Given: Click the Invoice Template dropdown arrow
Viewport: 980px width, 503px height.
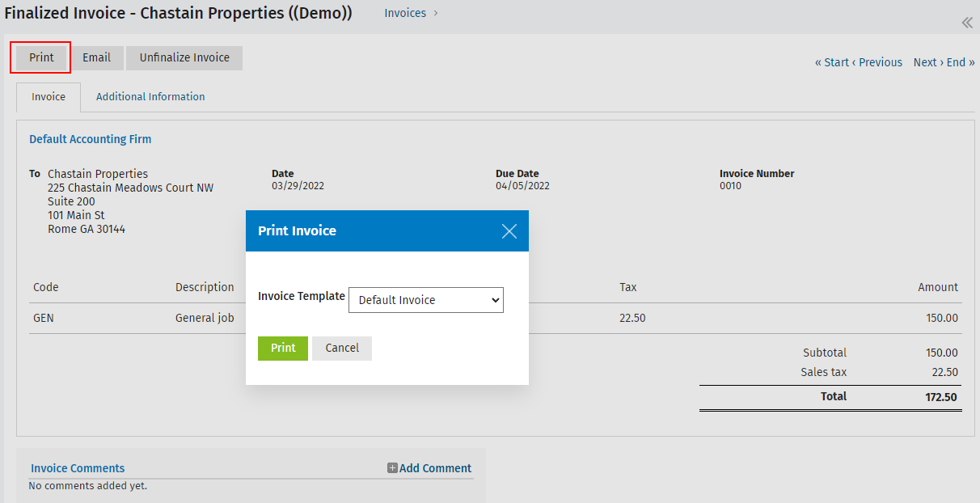Looking at the screenshot, I should coord(495,299).
